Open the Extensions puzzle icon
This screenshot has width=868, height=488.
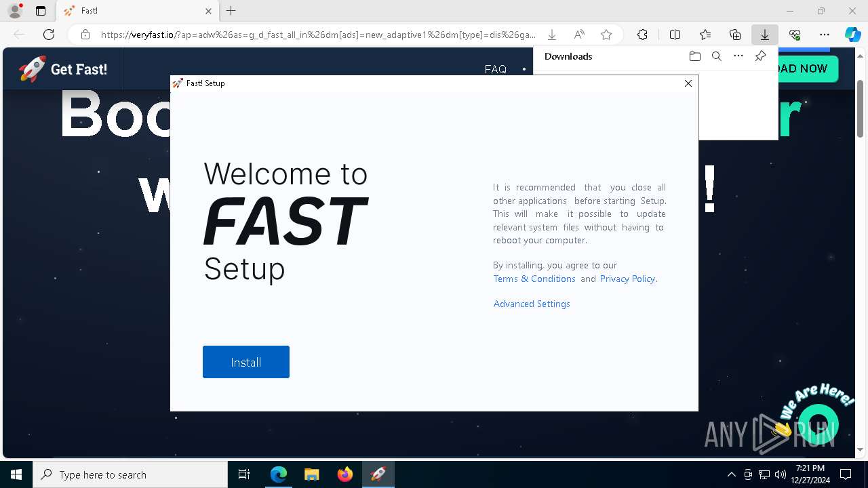pos(642,35)
